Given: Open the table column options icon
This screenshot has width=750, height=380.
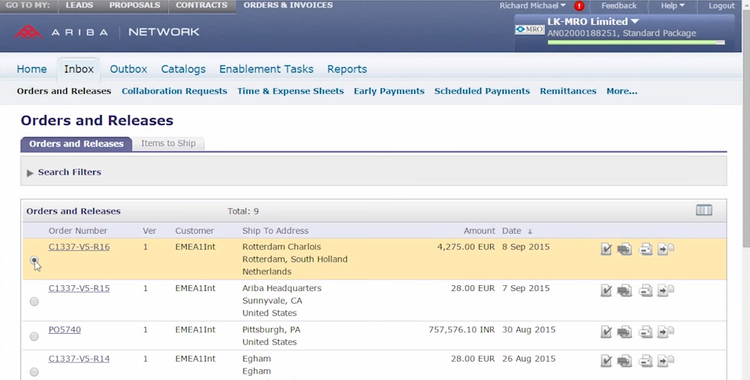Looking at the screenshot, I should pyautogui.click(x=704, y=210).
